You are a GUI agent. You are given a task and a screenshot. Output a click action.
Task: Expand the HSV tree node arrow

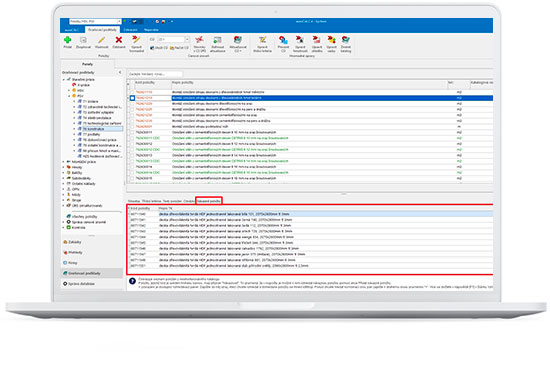point(69,91)
